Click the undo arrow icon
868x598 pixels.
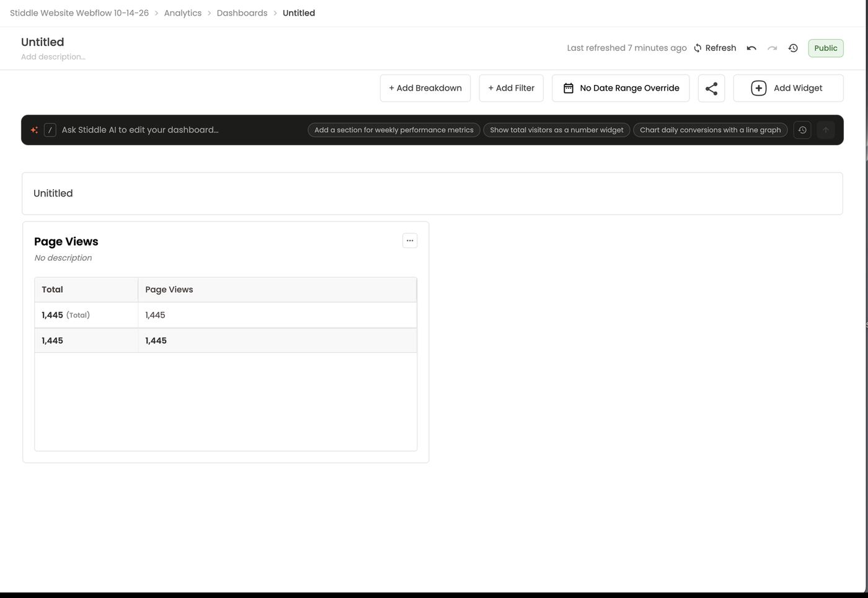(751, 48)
